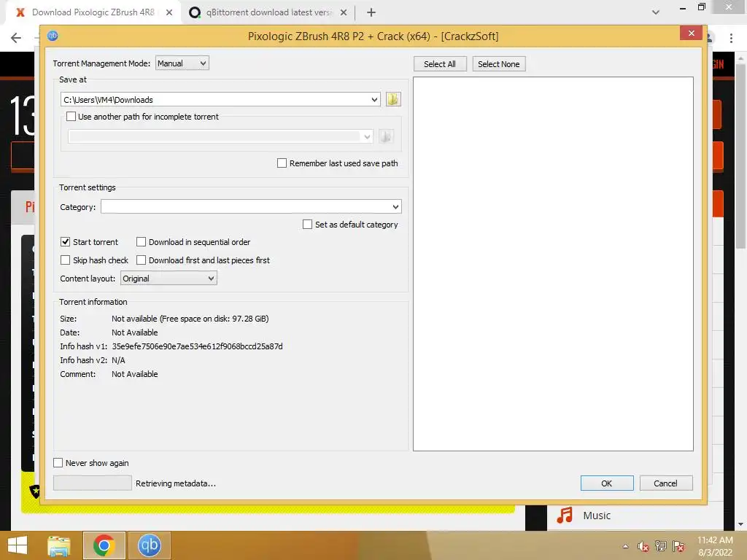Enable Use another path for incomplete torrent
747x560 pixels.
71,116
